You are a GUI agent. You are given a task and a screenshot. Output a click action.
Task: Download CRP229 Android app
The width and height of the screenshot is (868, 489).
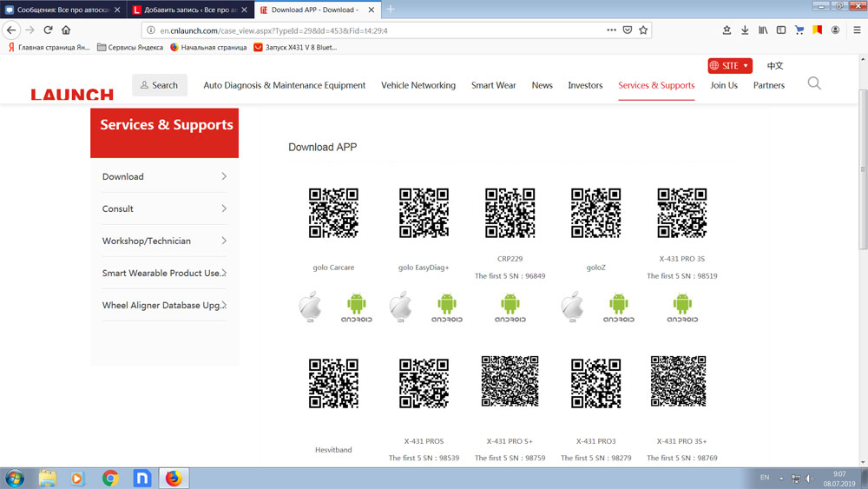pos(510,308)
